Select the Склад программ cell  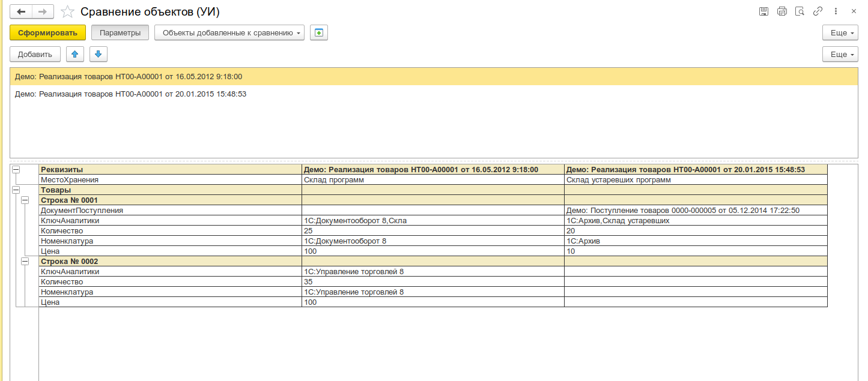(433, 179)
